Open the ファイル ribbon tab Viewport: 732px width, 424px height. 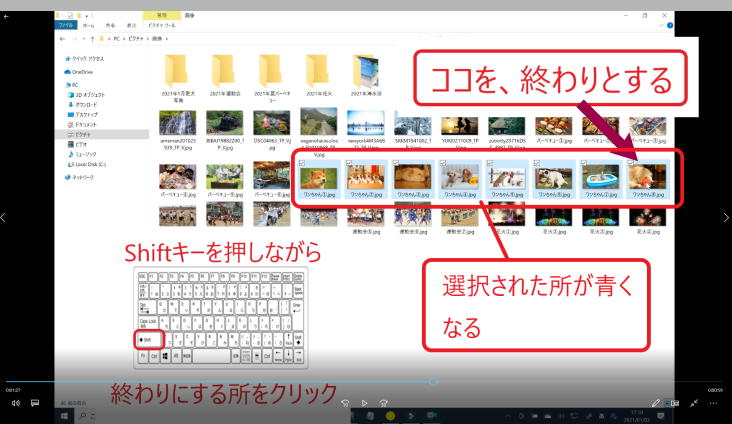[65, 24]
